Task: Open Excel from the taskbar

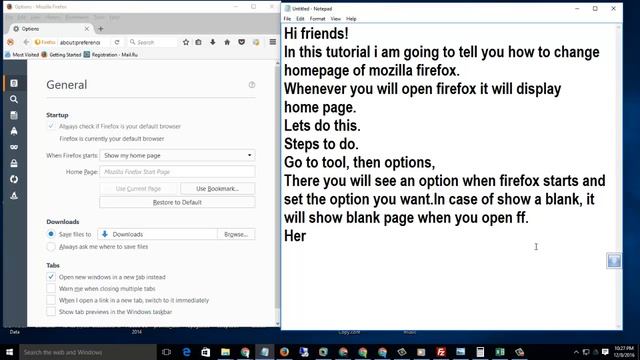Action: [x=500, y=352]
